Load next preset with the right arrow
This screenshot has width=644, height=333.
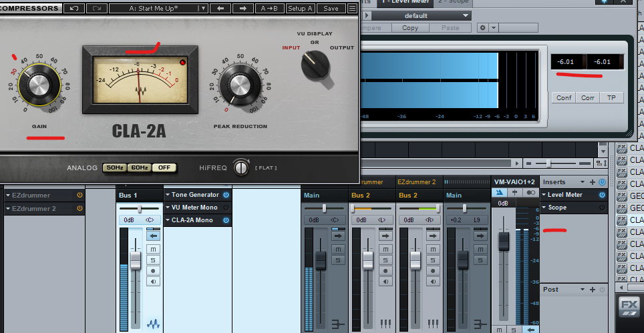[x=243, y=9]
